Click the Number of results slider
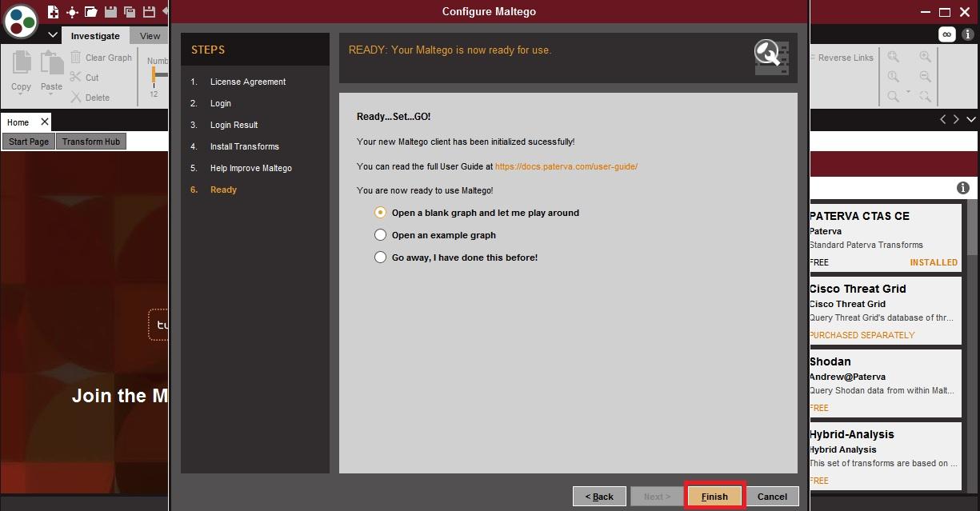980x511 pixels. pyautogui.click(x=154, y=74)
